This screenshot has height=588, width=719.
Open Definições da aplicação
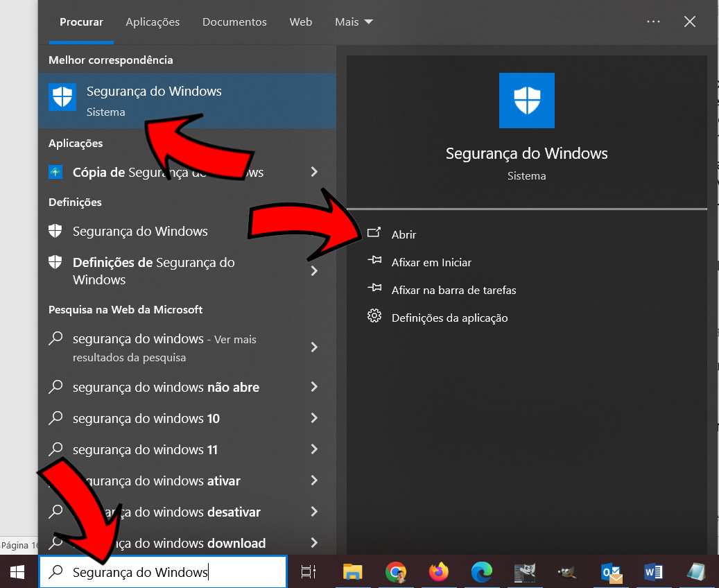(x=449, y=318)
